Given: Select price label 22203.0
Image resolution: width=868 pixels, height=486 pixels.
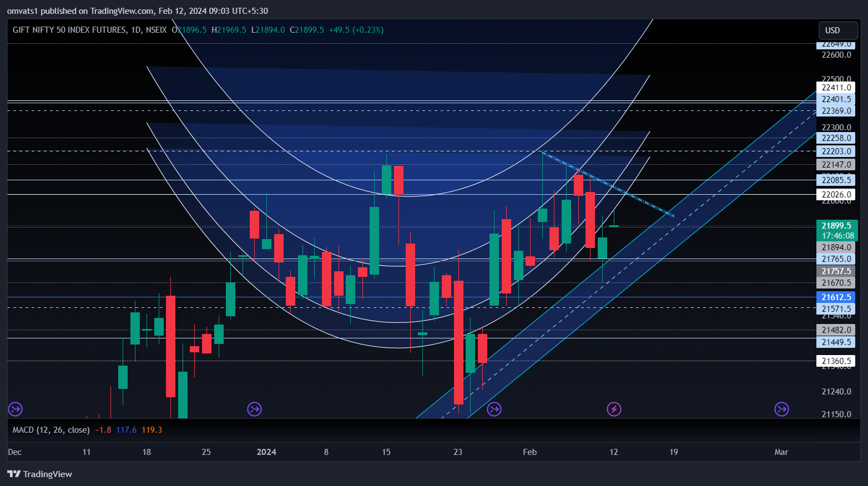Looking at the screenshot, I should [x=836, y=151].
